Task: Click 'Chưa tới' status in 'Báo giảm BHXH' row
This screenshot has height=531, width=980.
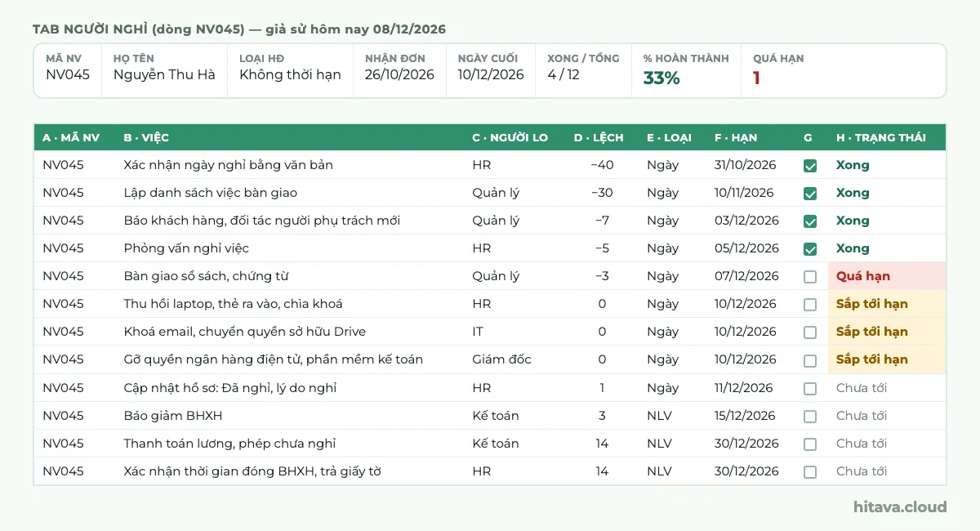Action: 862,416
